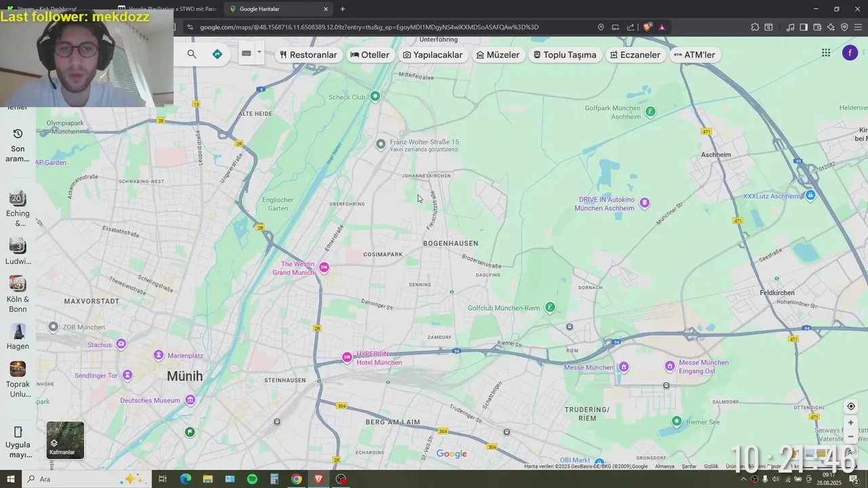Click the Riemer See green pin
The height and width of the screenshot is (488, 868).
point(676,422)
